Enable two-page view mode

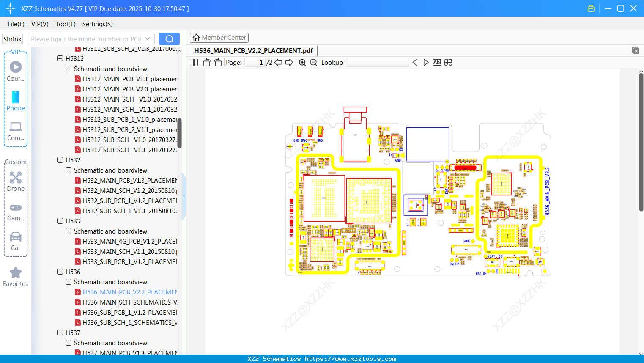coord(193,62)
